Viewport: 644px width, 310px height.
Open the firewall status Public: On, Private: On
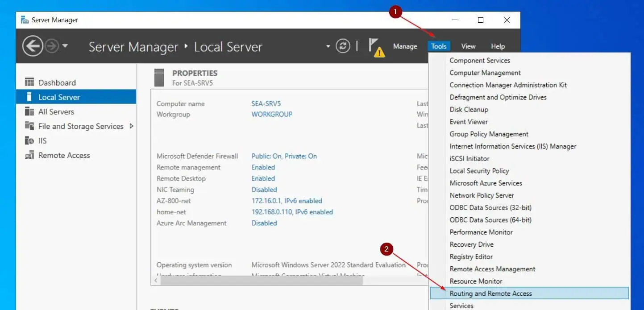284,156
